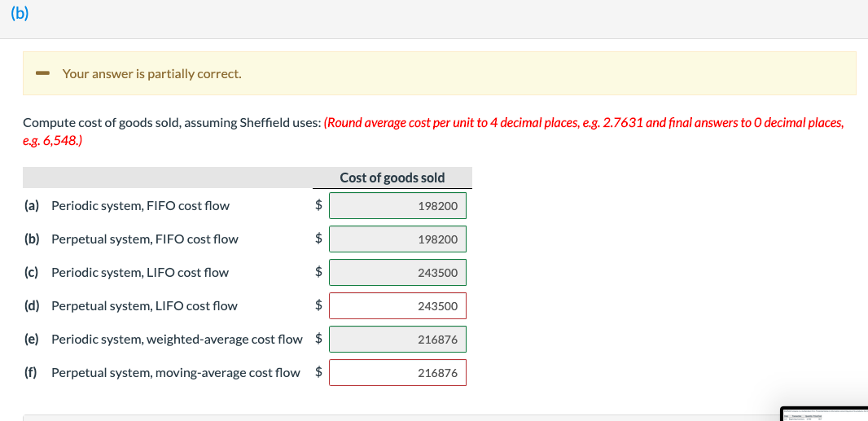
Task: Click the 'Perpetual system, LIFO cost flow' label
Action: [x=144, y=306]
